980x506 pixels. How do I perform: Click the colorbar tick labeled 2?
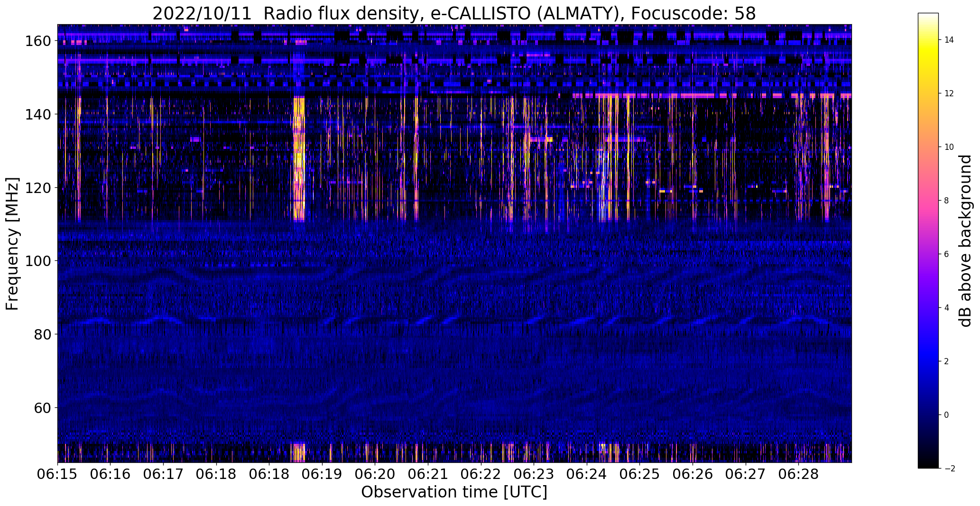pyautogui.click(x=947, y=361)
